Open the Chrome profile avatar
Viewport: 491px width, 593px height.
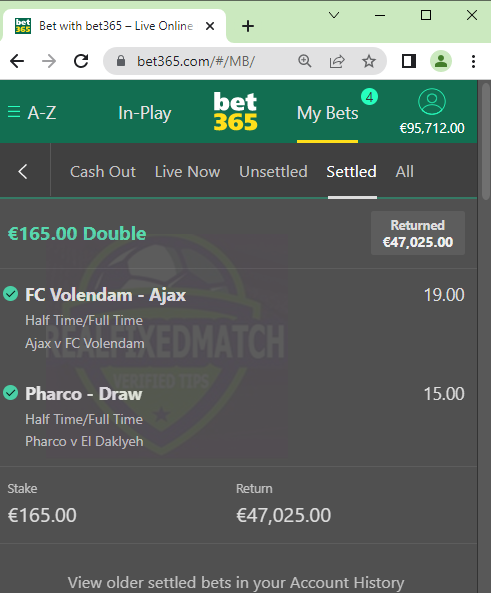[441, 61]
